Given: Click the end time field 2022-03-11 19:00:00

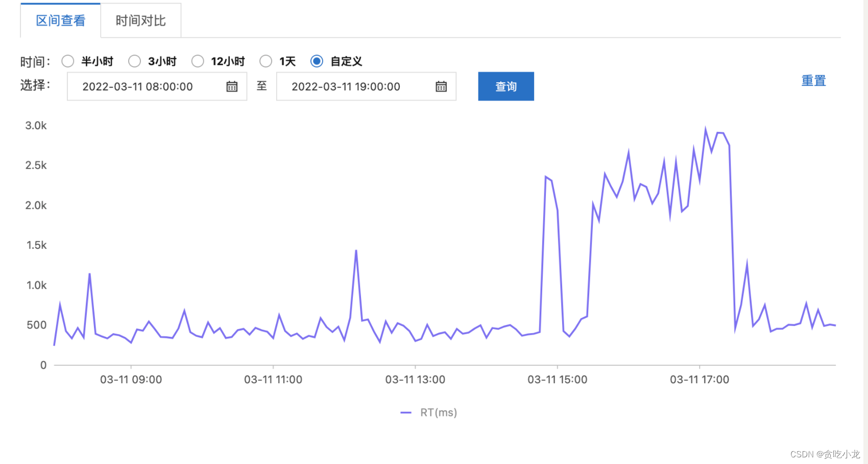Looking at the screenshot, I should tap(366, 86).
